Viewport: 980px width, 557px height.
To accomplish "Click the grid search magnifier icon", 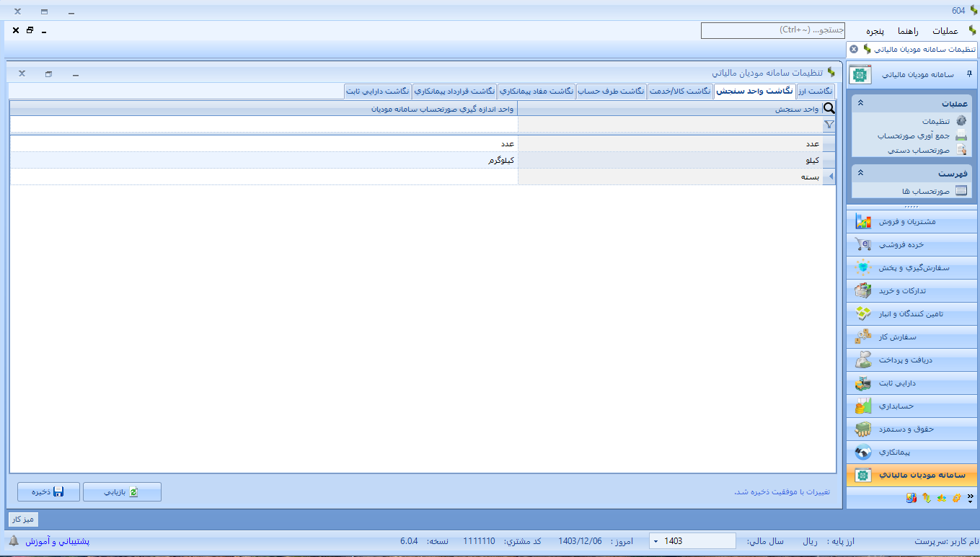I will (x=829, y=109).
